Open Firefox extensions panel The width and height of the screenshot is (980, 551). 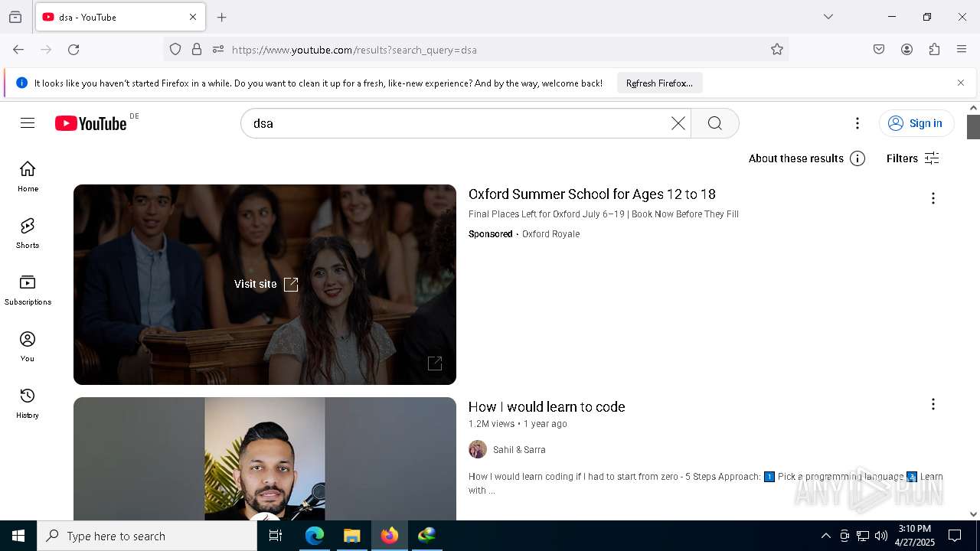(934, 50)
